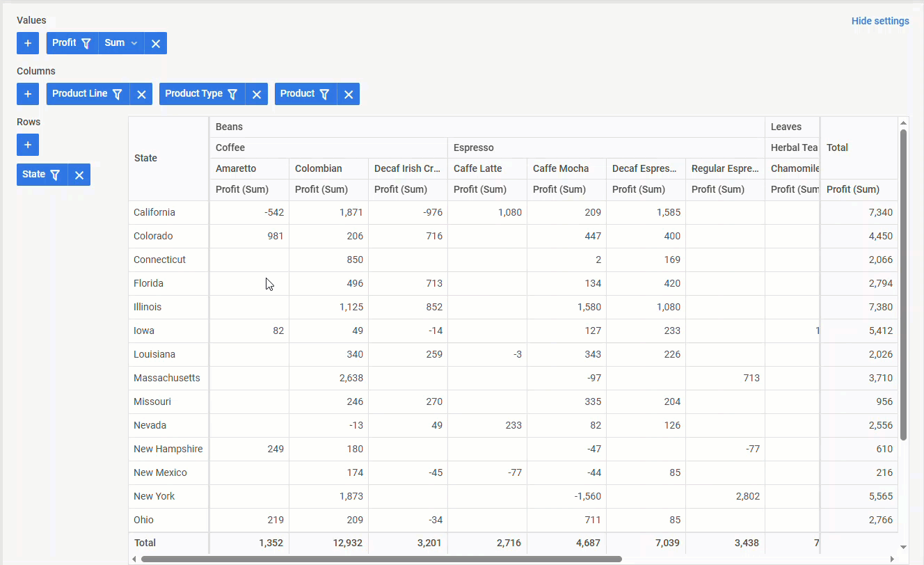Click the Amaretto column header
Image resolution: width=924 pixels, height=565 pixels.
[x=249, y=169]
